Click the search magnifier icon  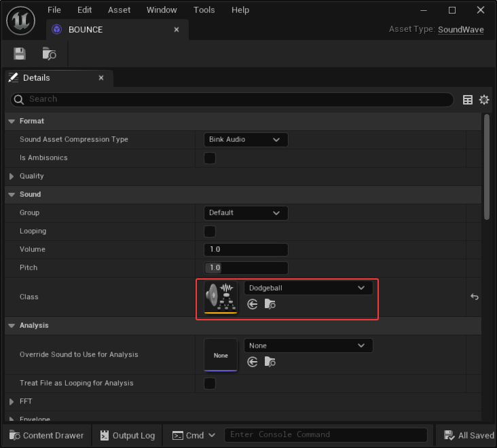19,100
